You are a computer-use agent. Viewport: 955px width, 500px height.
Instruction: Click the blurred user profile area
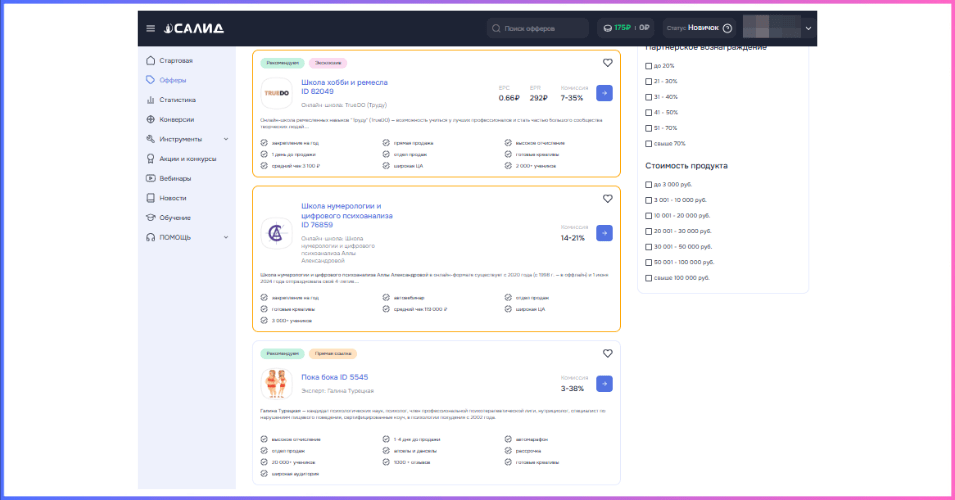pyautogui.click(x=772, y=27)
